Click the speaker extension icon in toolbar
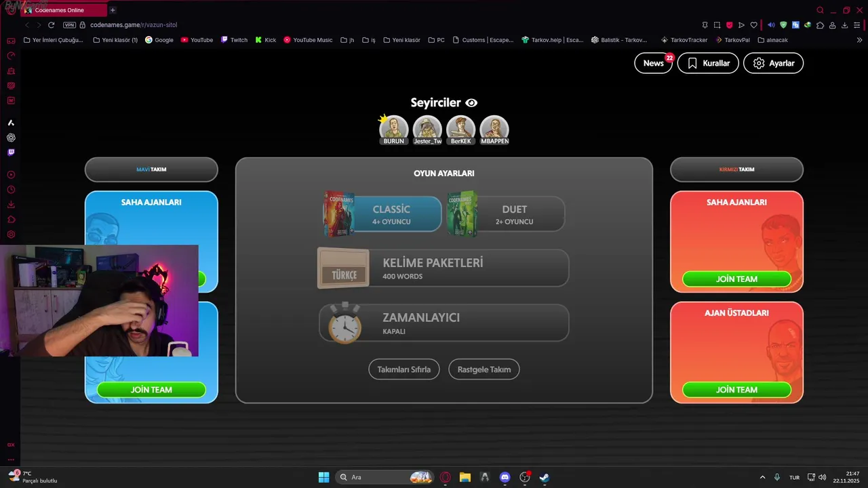Screen dimensions: 868x488 [x=772, y=25]
